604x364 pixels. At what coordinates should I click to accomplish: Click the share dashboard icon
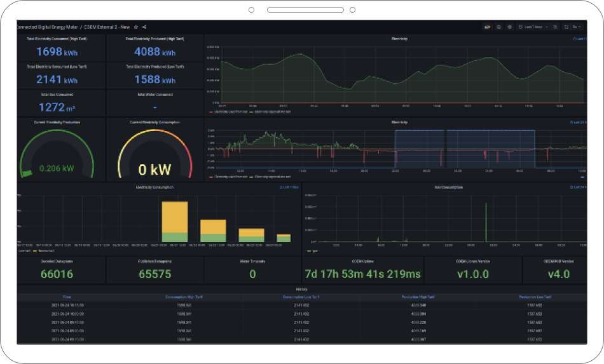(145, 27)
